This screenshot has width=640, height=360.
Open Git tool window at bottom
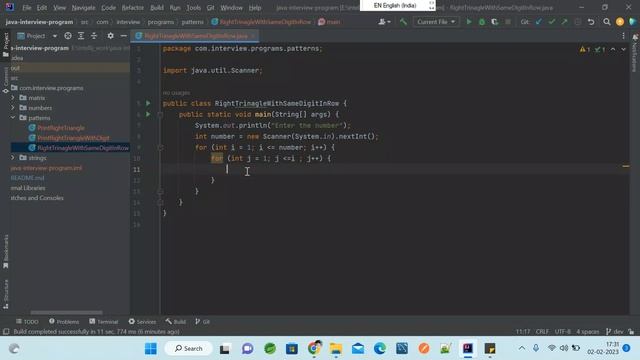(202, 322)
